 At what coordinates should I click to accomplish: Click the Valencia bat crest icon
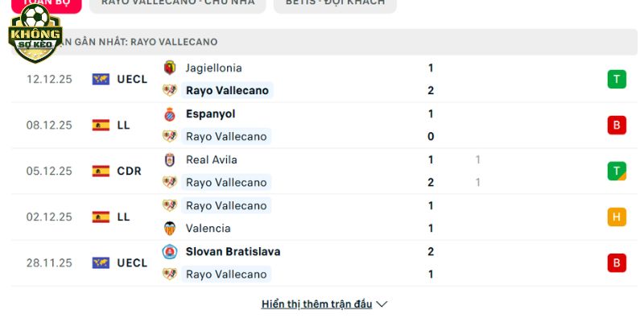tap(170, 228)
